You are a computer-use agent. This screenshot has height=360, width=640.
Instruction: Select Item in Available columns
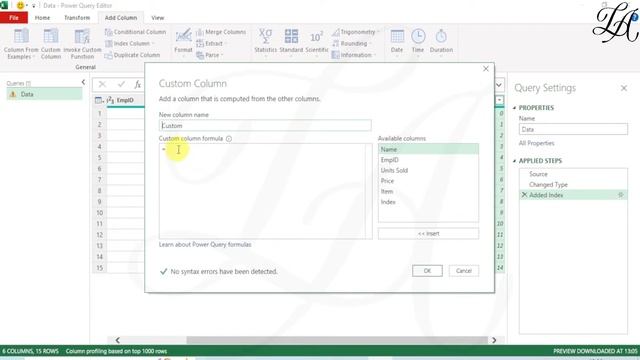[x=428, y=191]
